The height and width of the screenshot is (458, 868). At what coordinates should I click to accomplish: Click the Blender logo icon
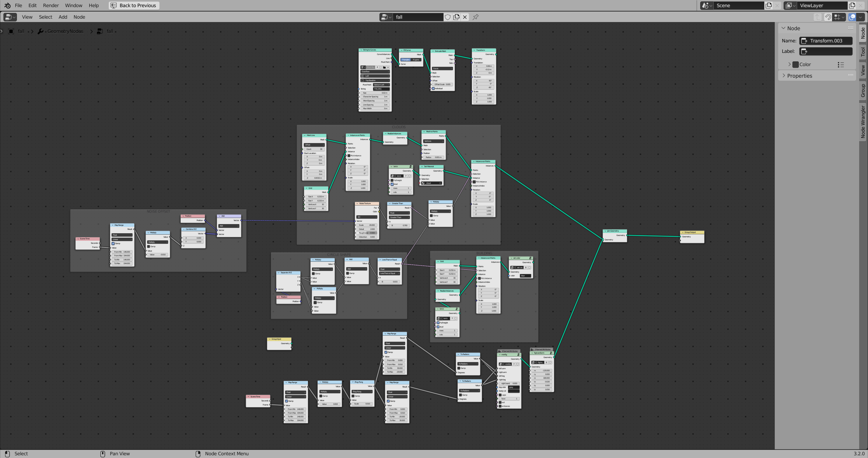(x=7, y=5)
